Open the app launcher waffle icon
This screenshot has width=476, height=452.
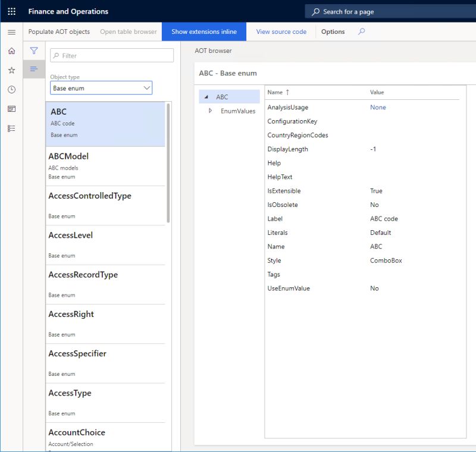(x=11, y=11)
